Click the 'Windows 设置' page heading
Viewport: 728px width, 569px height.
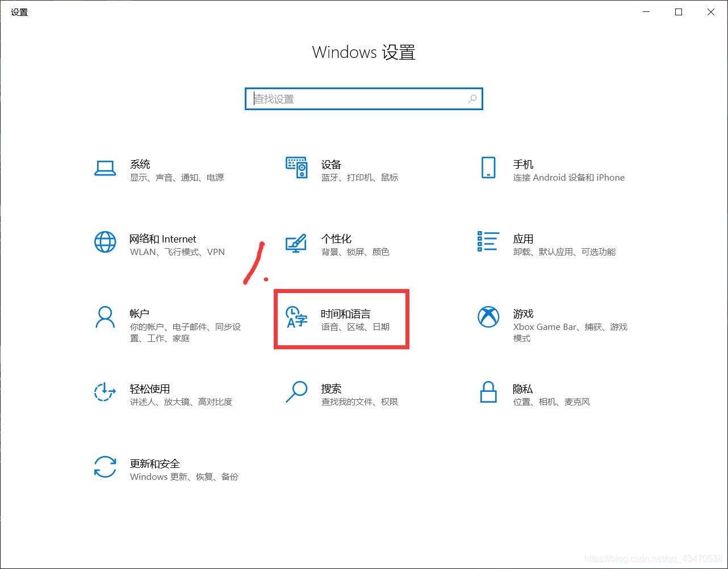(x=363, y=52)
